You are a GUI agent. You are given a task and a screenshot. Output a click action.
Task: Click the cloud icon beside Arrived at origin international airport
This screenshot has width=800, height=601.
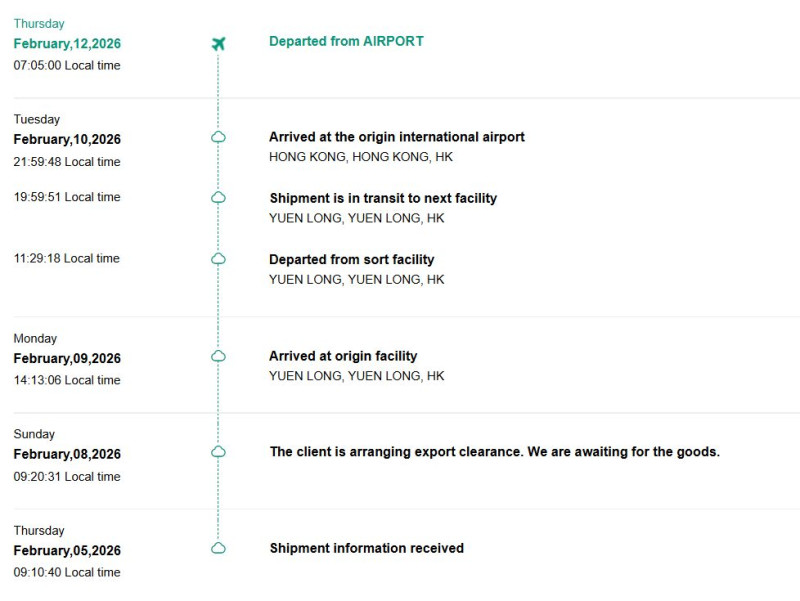218,137
